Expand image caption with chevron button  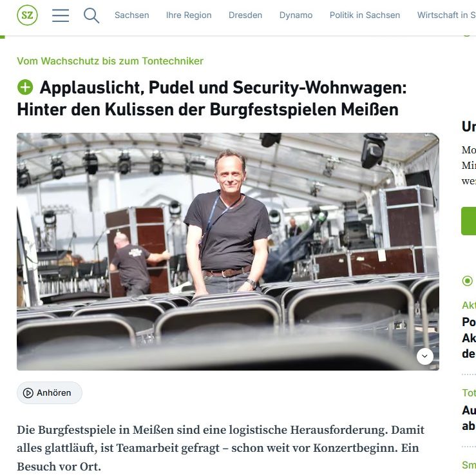[x=424, y=356]
